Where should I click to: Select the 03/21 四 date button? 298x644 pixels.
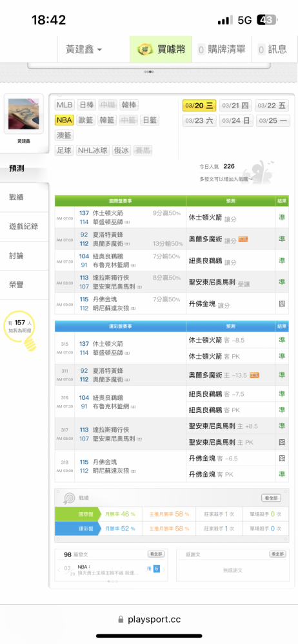(235, 106)
